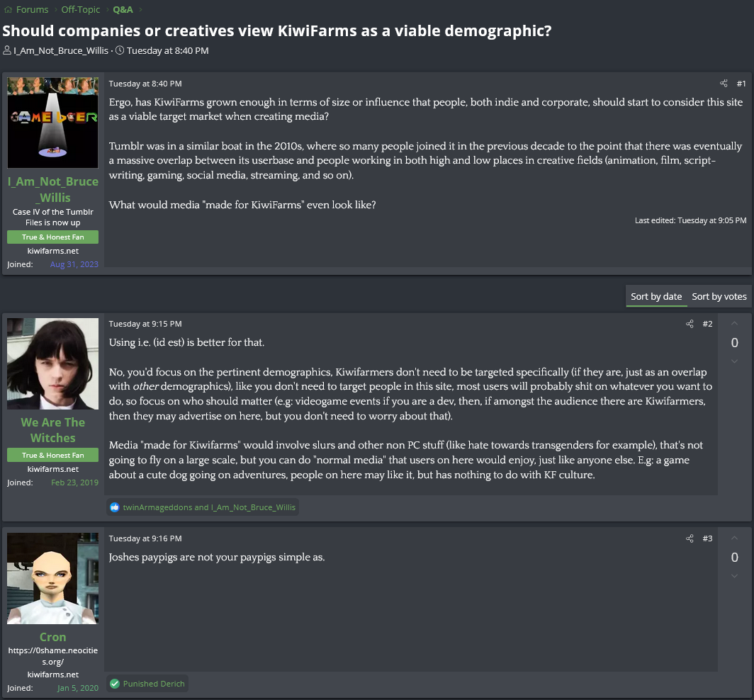Open the Q&A breadcrumb link
This screenshot has width=754, height=700.
(123, 10)
